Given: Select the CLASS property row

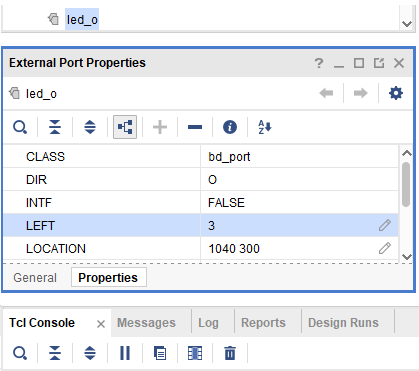Looking at the screenshot, I should click(201, 156).
